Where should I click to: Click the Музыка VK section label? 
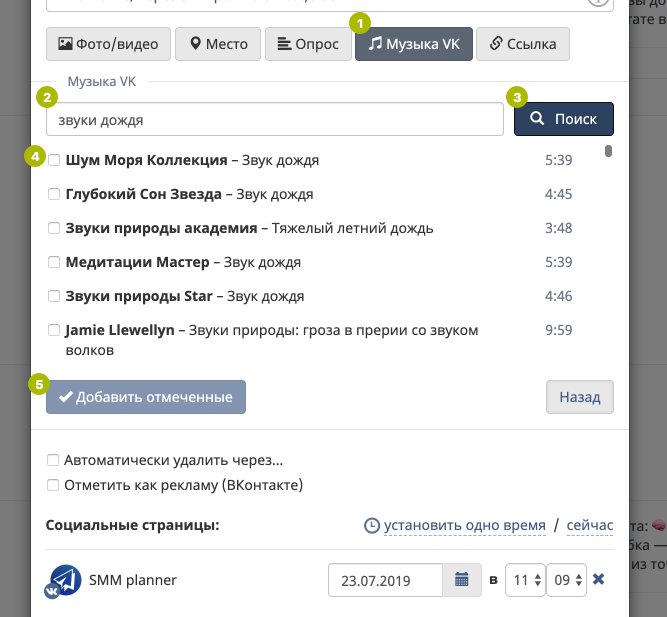[x=102, y=81]
